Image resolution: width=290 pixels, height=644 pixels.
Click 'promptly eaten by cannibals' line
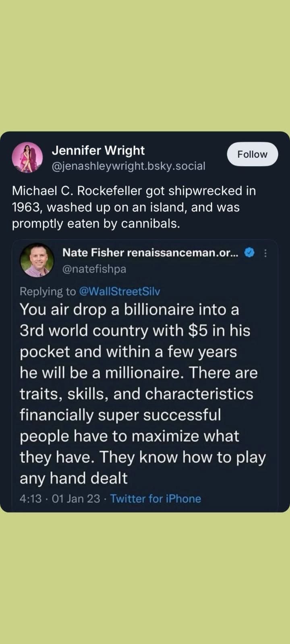96,224
